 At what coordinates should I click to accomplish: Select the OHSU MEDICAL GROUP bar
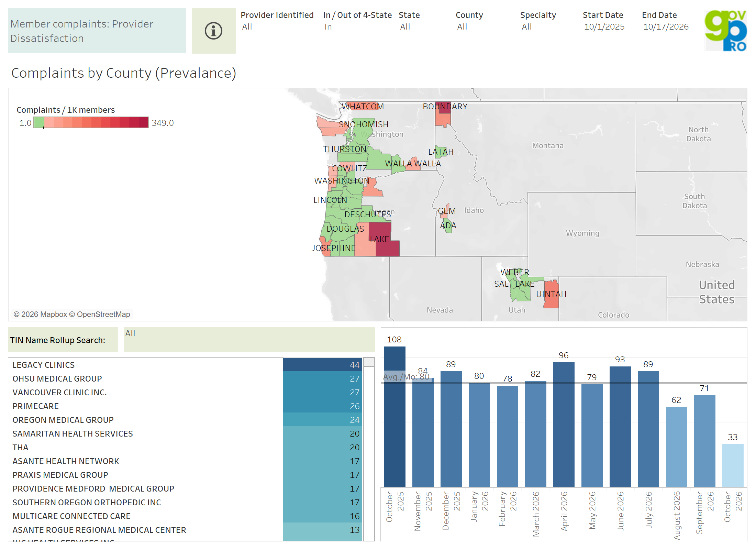(322, 378)
